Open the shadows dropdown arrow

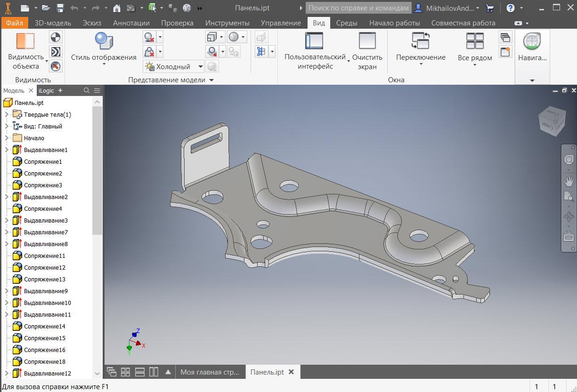coord(160,38)
